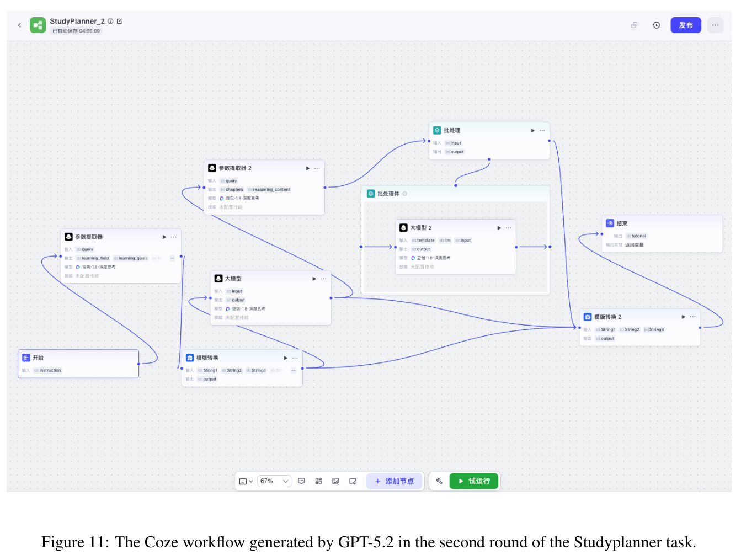Open more menu of 参数提取器 2 node
The image size is (741, 560).
tap(317, 168)
